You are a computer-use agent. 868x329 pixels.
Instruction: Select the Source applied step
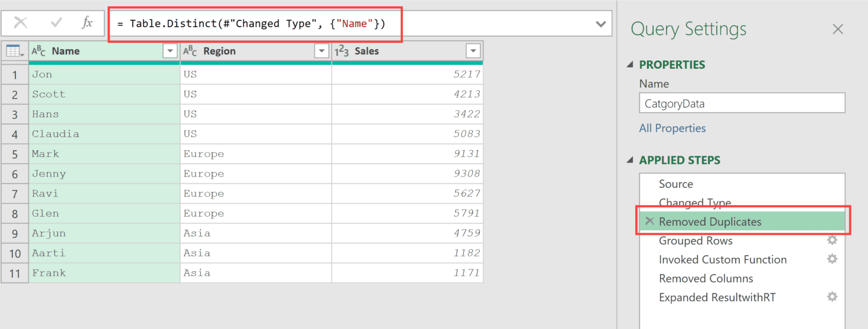click(x=676, y=183)
